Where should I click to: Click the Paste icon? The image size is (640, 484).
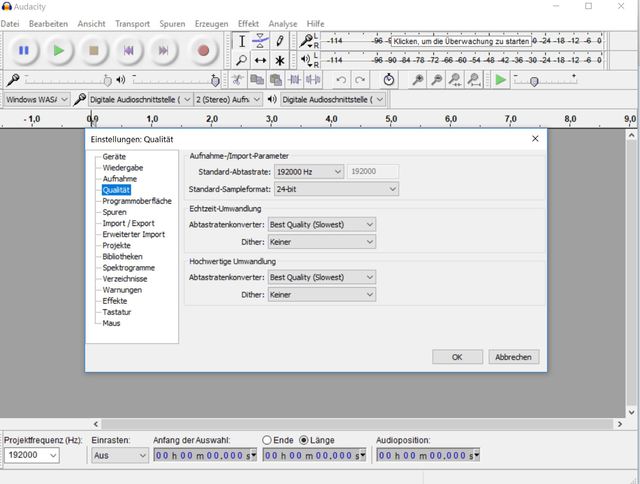(x=276, y=80)
